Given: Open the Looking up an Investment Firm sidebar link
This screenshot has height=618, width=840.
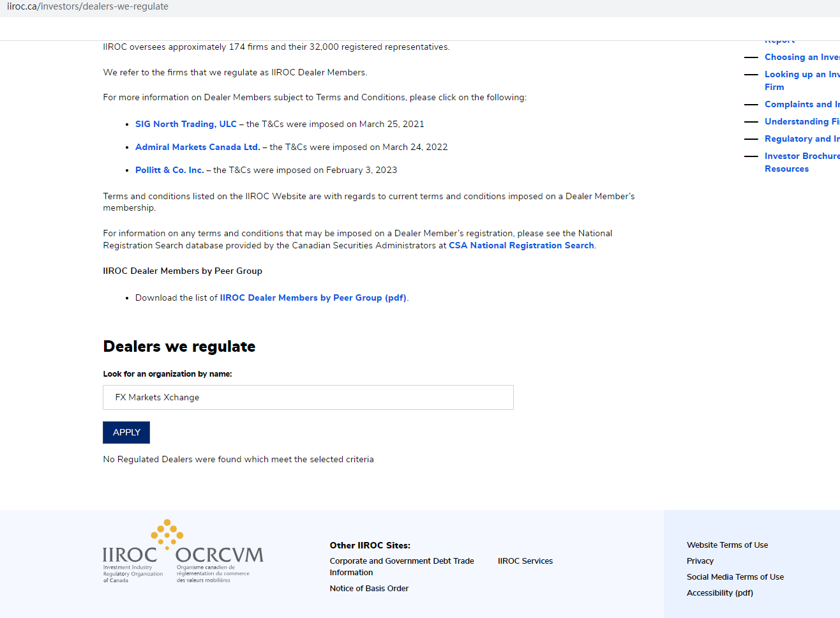Looking at the screenshot, I should [802, 80].
